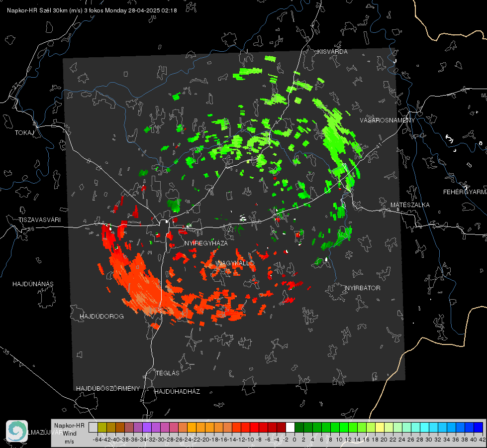Image resolution: width=487 pixels, height=448 pixels.
Task: Click the purple swatch above the -34 label
Action: (147, 427)
